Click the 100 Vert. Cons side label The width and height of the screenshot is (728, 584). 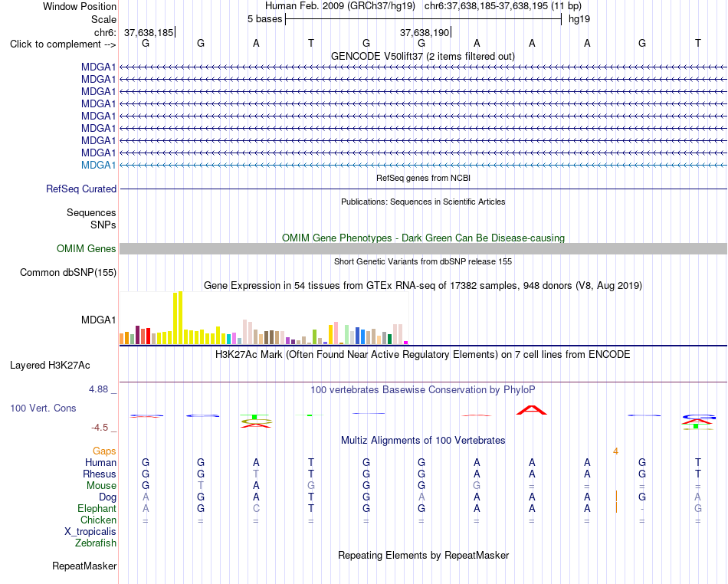pyautogui.click(x=43, y=408)
